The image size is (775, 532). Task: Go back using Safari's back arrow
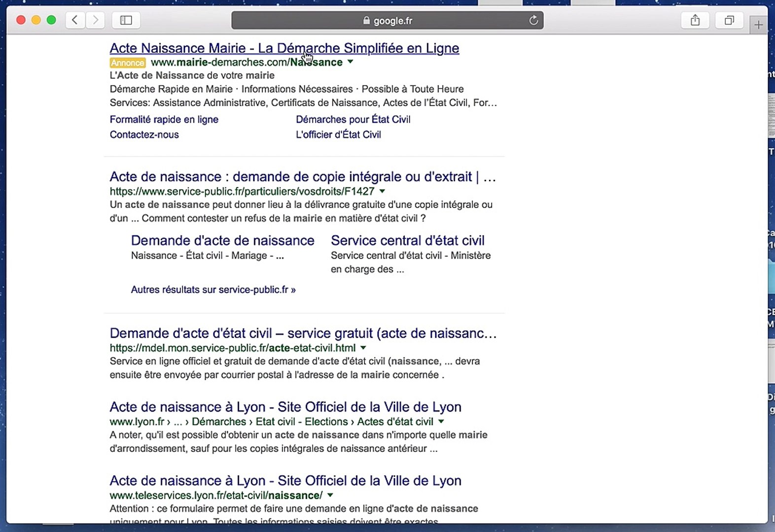[75, 20]
